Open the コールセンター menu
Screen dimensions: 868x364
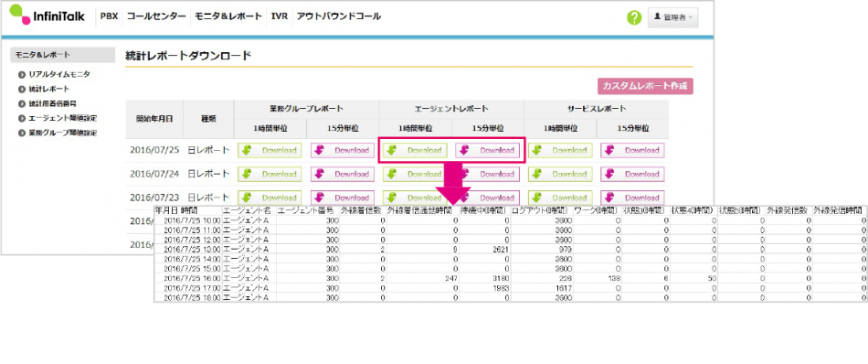click(156, 16)
